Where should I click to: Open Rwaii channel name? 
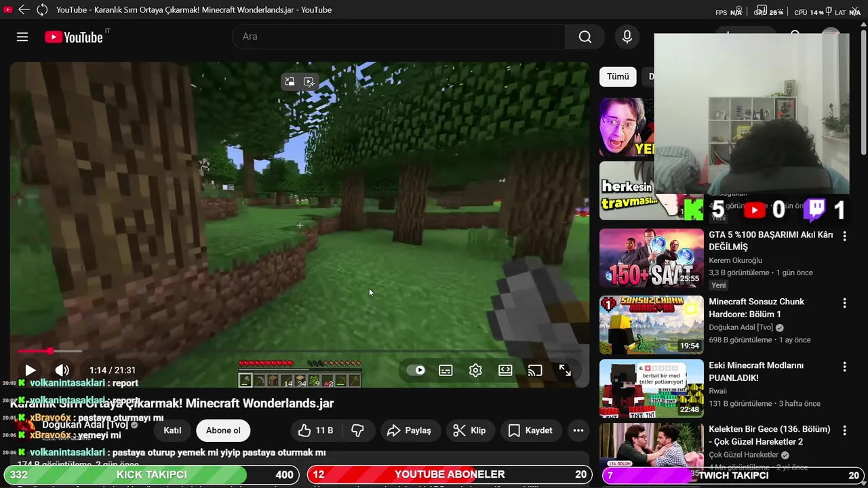[718, 391]
